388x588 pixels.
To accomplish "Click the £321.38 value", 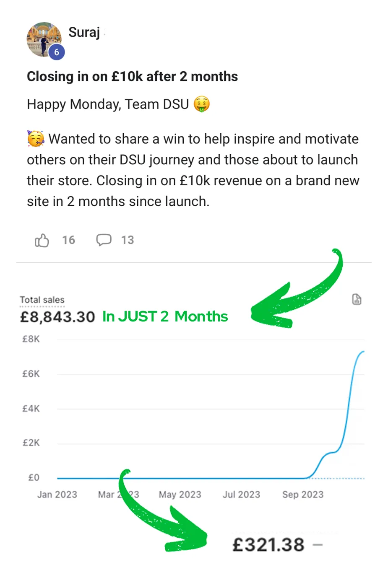I will [x=268, y=545].
